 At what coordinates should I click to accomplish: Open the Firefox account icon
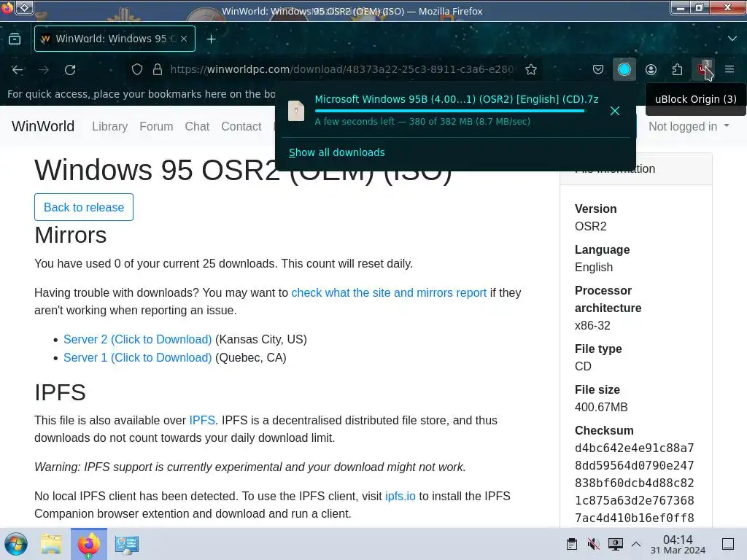point(651,69)
